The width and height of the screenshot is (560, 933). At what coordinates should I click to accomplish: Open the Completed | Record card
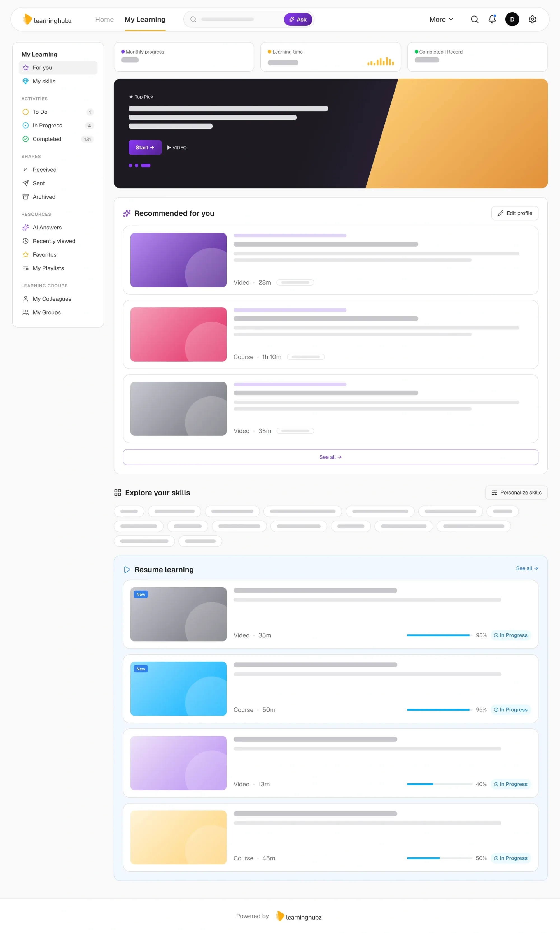(477, 57)
